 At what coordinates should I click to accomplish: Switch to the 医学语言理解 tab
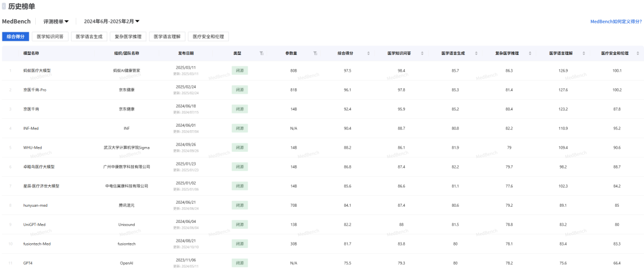point(167,36)
